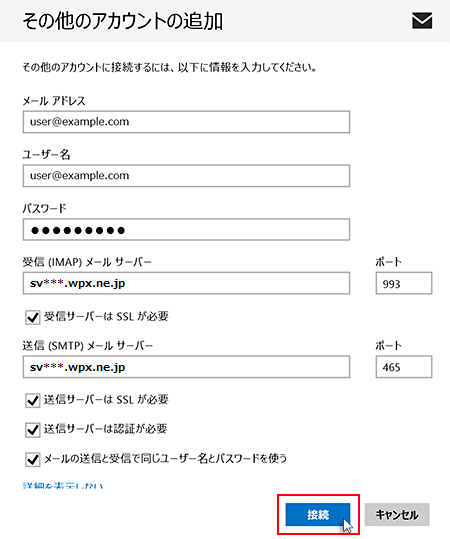Click the ポート label above 993

[x=388, y=262]
